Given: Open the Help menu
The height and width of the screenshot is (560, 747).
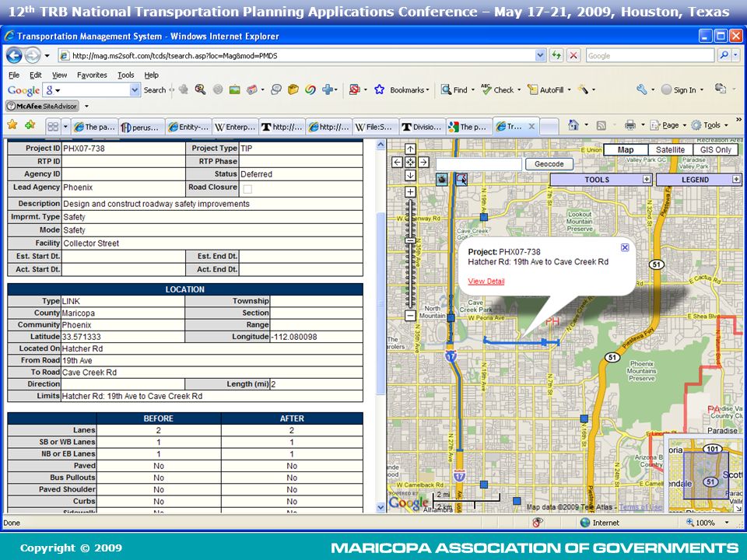Looking at the screenshot, I should pos(152,75).
